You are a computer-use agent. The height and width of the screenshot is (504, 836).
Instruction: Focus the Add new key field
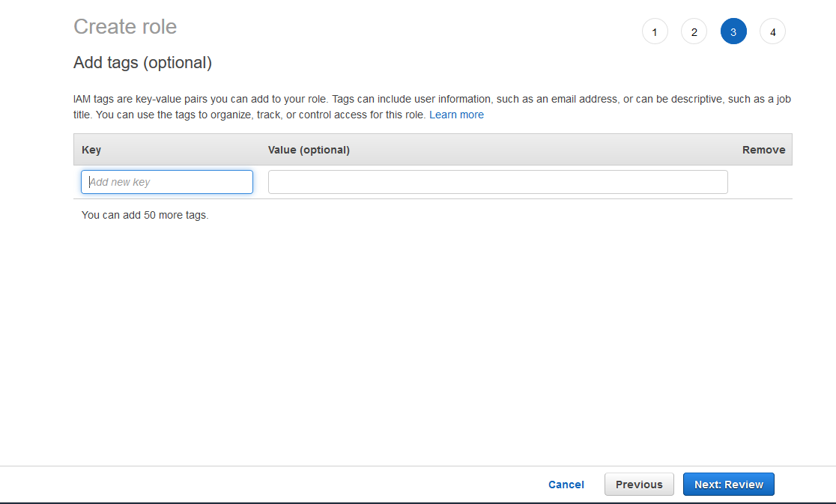click(167, 182)
